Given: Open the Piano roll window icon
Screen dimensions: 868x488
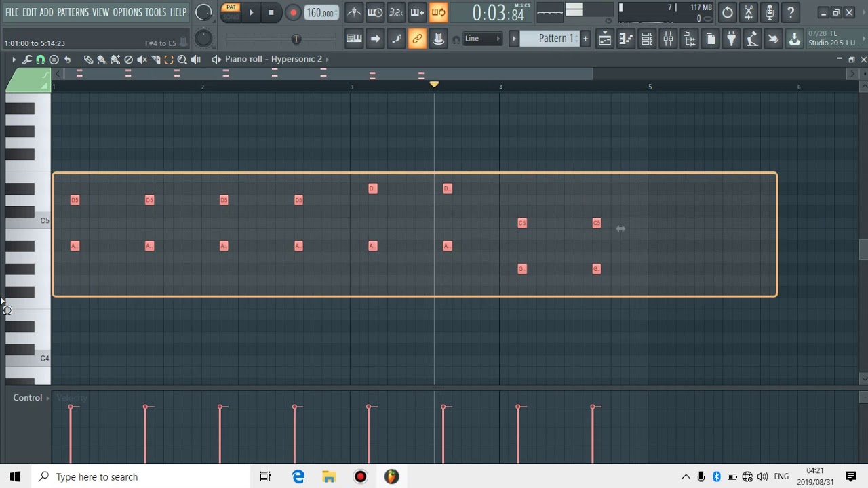Looking at the screenshot, I should (626, 39).
